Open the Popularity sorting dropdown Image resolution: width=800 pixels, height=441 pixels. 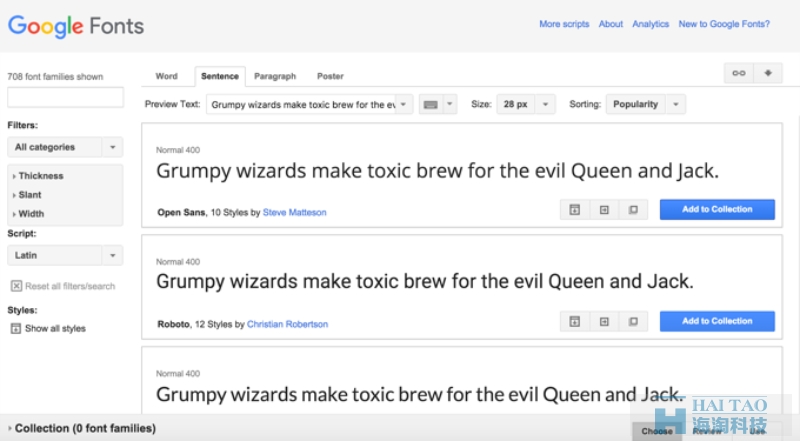pyautogui.click(x=645, y=104)
